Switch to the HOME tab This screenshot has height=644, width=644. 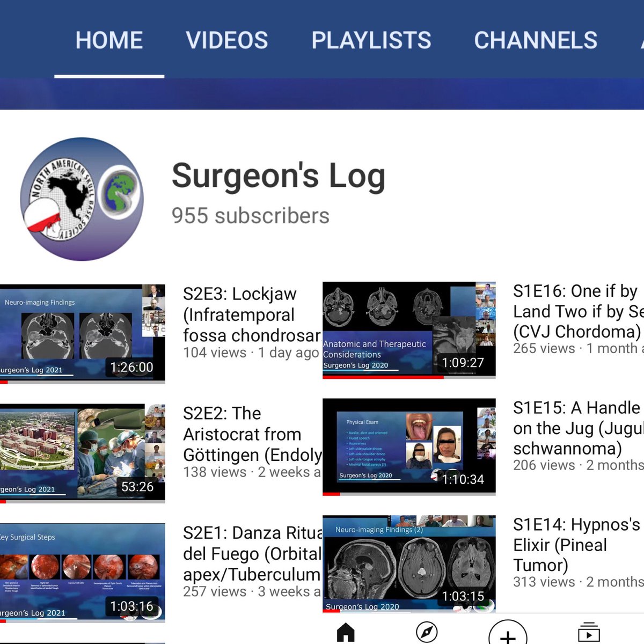pyautogui.click(x=109, y=40)
